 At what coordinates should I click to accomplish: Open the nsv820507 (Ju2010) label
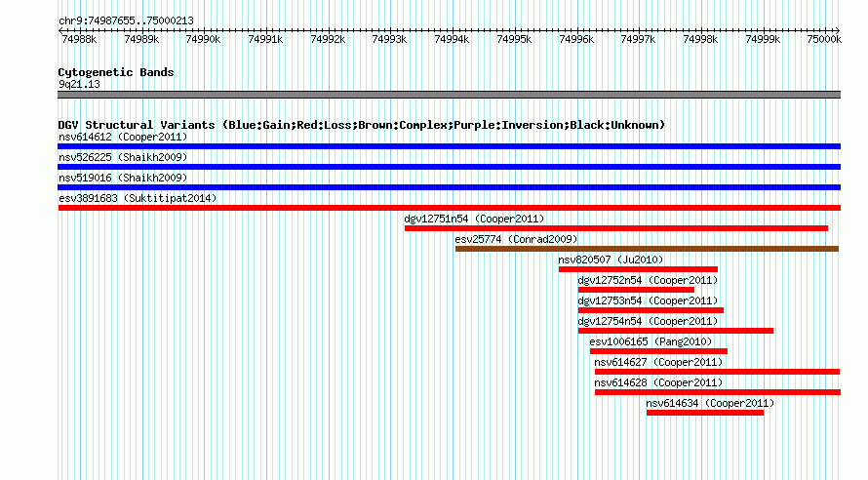click(611, 260)
